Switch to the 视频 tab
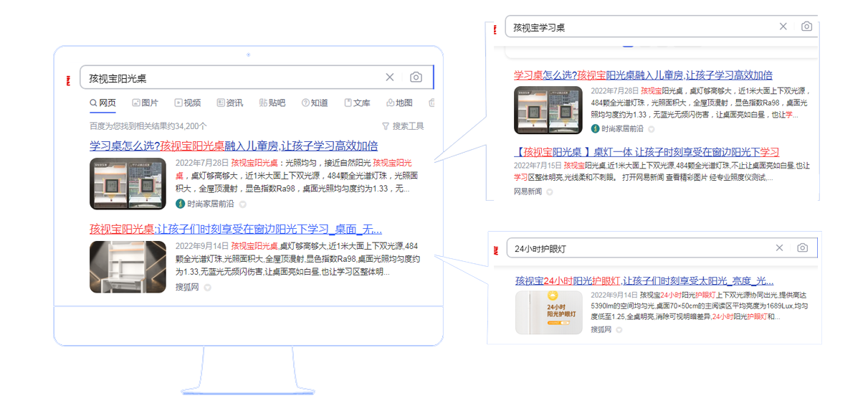The height and width of the screenshot is (411, 868). point(188,103)
